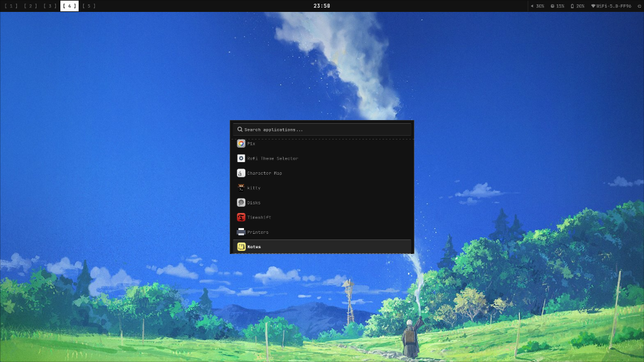Switch to workspace 5
The width and height of the screenshot is (644, 362).
89,6
